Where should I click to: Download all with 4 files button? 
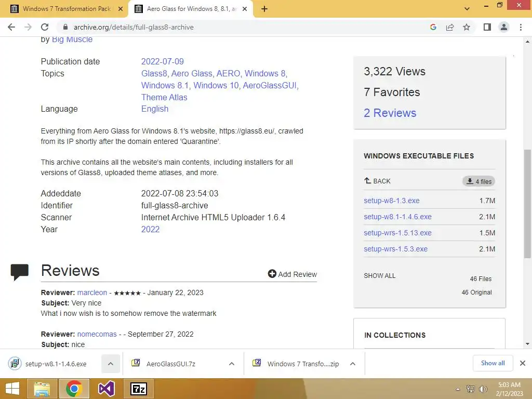pyautogui.click(x=478, y=181)
